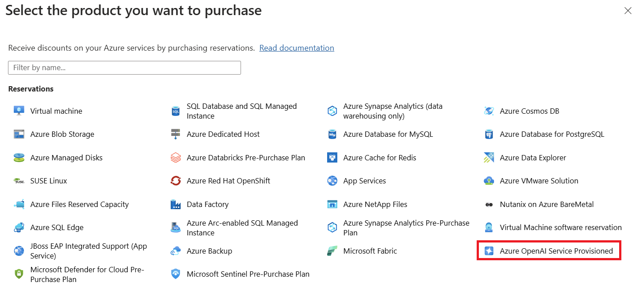Click the Azure Backup cloud icon
The width and height of the screenshot is (644, 302).
[175, 251]
